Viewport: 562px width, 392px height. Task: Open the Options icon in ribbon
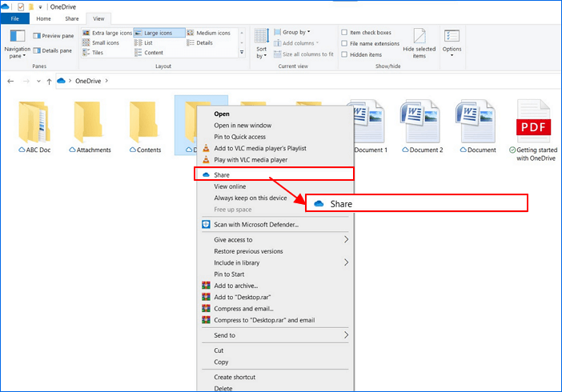tap(452, 41)
